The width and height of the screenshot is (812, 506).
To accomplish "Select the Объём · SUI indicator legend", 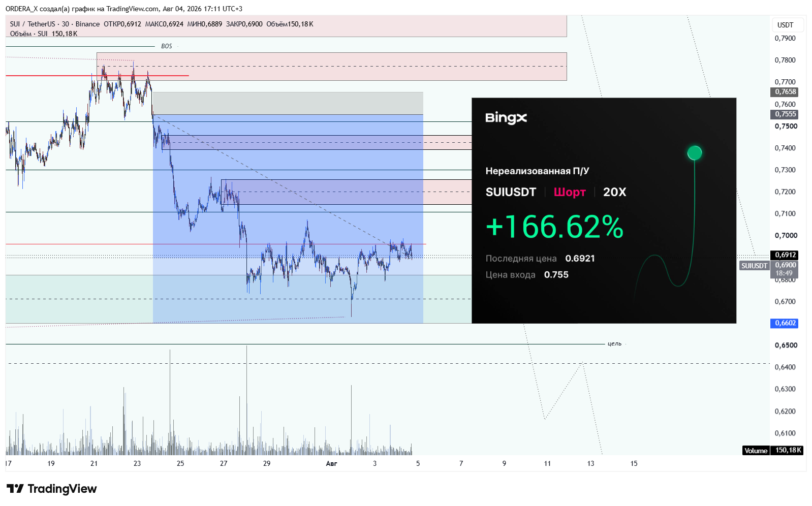I will point(29,34).
